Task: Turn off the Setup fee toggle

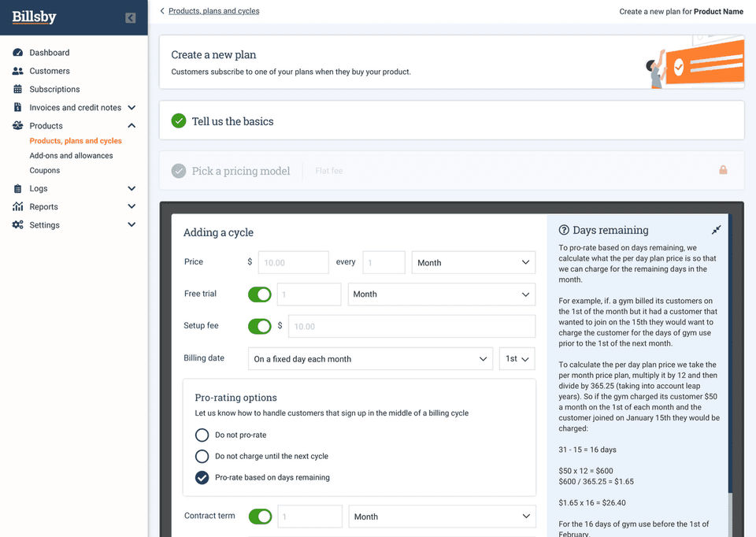Action: pos(260,326)
